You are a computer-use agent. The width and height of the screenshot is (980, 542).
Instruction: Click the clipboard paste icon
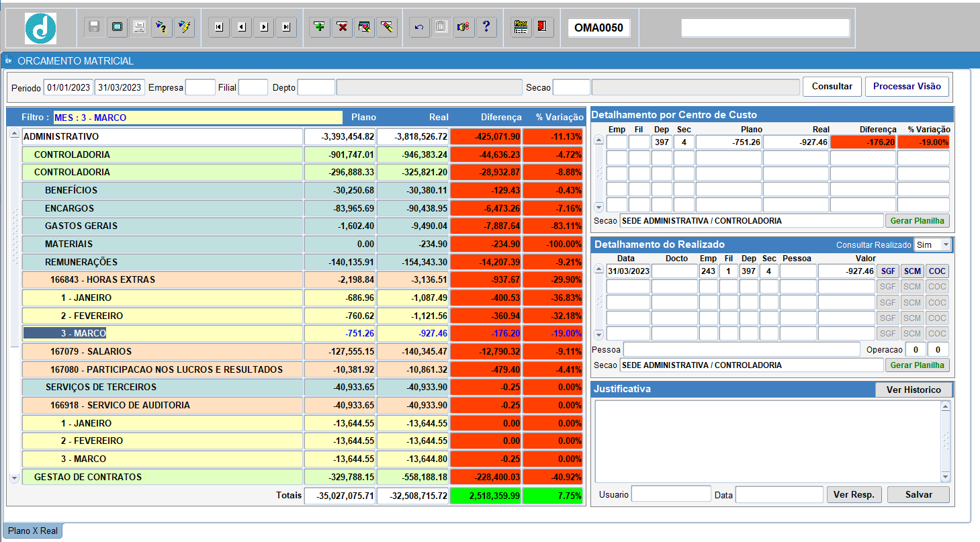tap(441, 27)
